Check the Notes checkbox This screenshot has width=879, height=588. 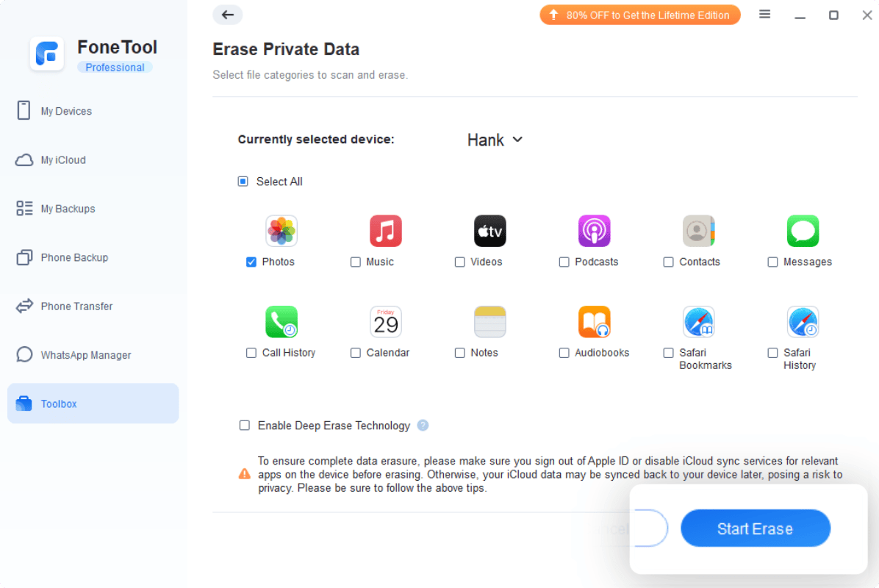point(460,353)
